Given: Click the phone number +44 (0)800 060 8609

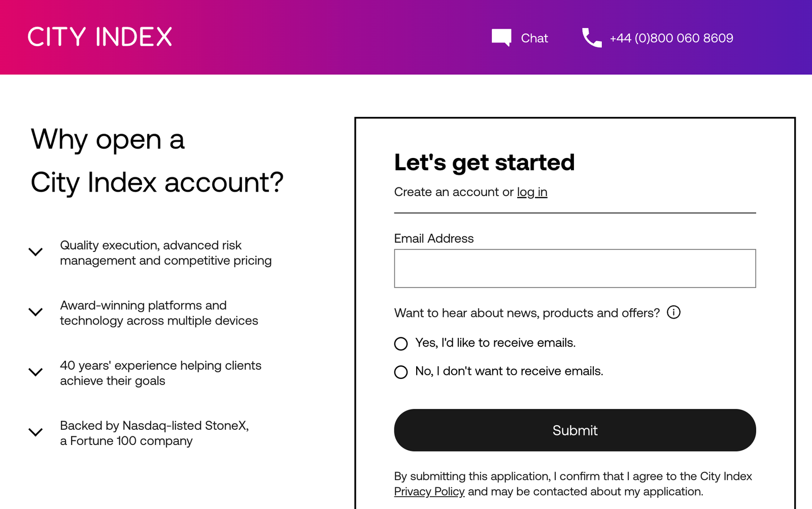Looking at the screenshot, I should click(x=671, y=38).
